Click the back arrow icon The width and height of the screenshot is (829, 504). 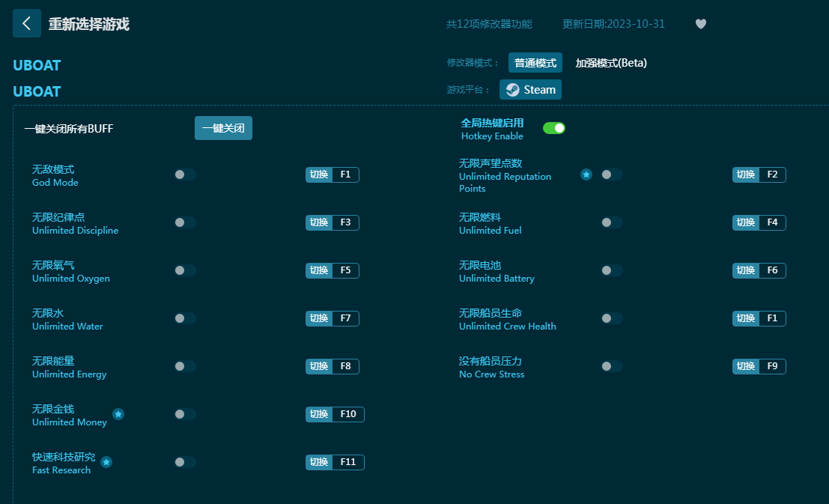27,23
